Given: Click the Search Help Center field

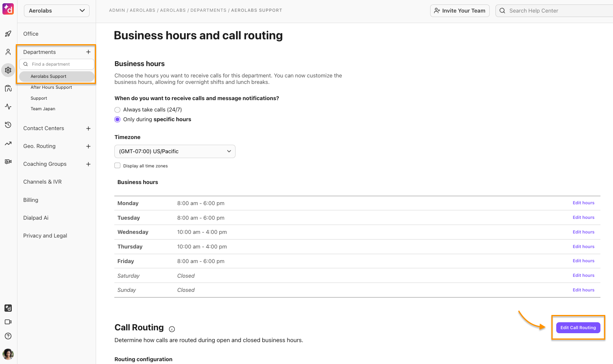Looking at the screenshot, I should pos(554,11).
